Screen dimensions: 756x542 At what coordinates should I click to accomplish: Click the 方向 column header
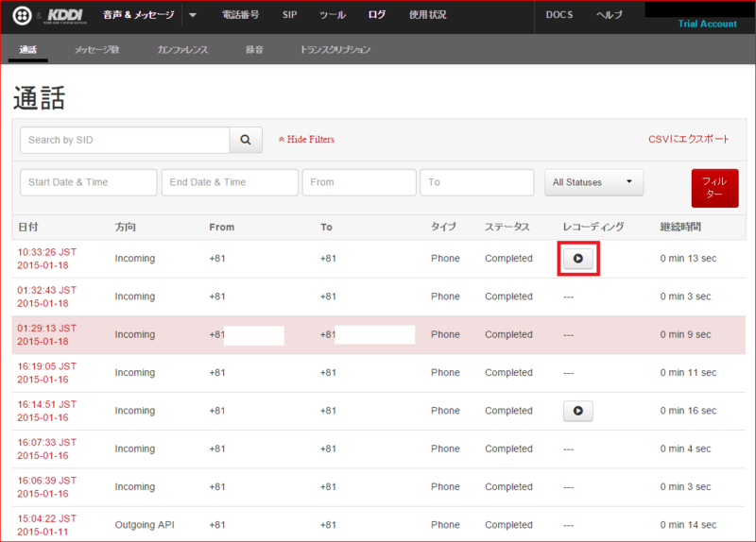pyautogui.click(x=126, y=227)
